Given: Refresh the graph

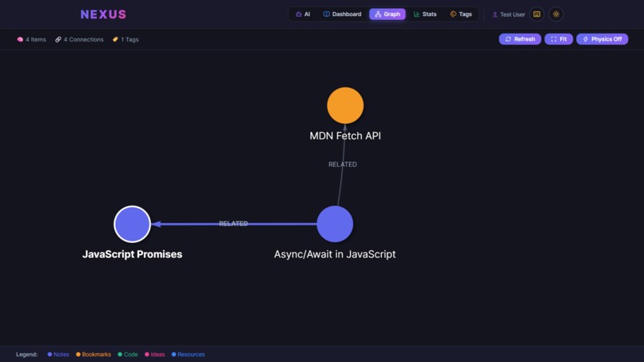Looking at the screenshot, I should coord(520,39).
